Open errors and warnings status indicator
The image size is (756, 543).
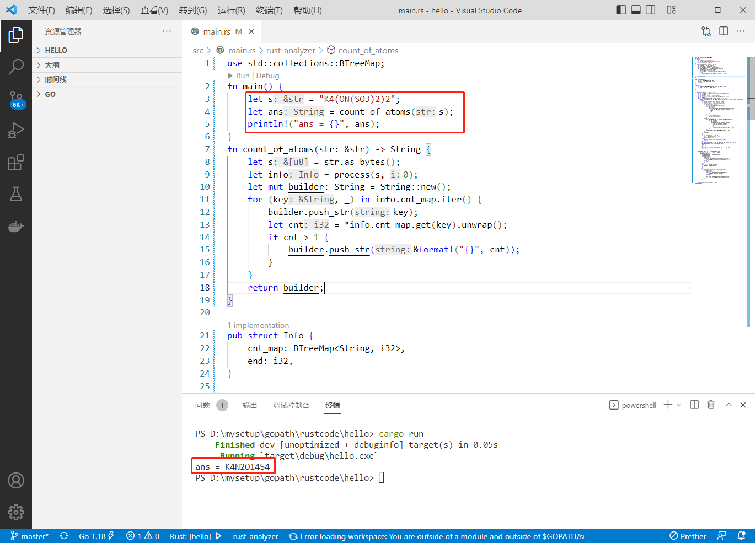[142, 536]
